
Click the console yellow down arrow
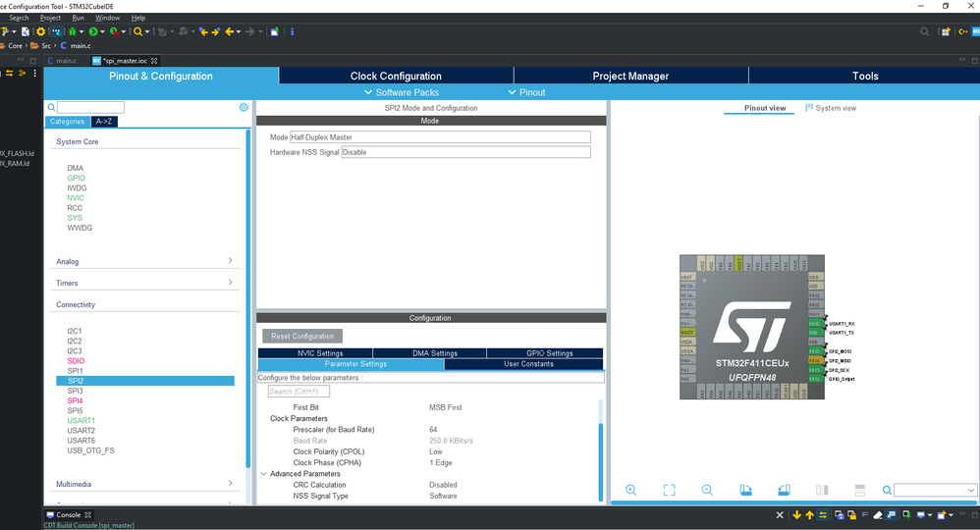pyautogui.click(x=797, y=515)
